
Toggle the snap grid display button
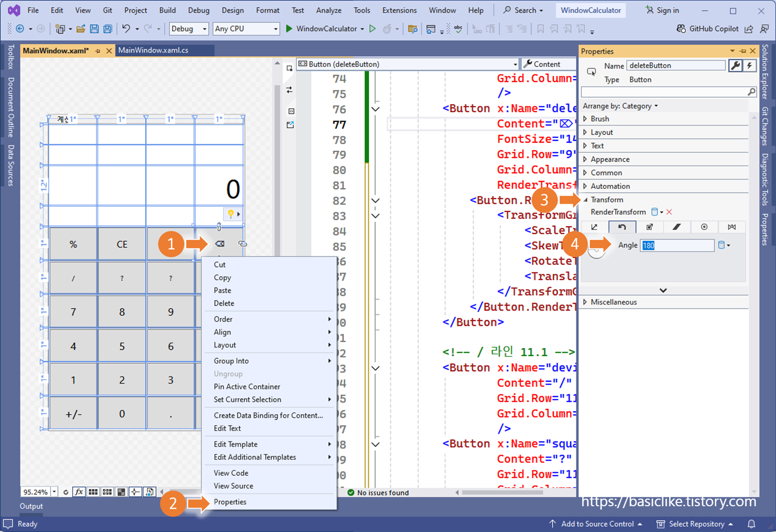(93, 492)
